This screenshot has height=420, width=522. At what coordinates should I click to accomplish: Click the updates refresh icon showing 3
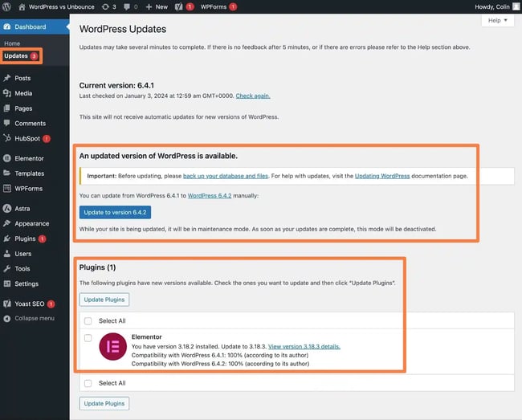point(105,6)
